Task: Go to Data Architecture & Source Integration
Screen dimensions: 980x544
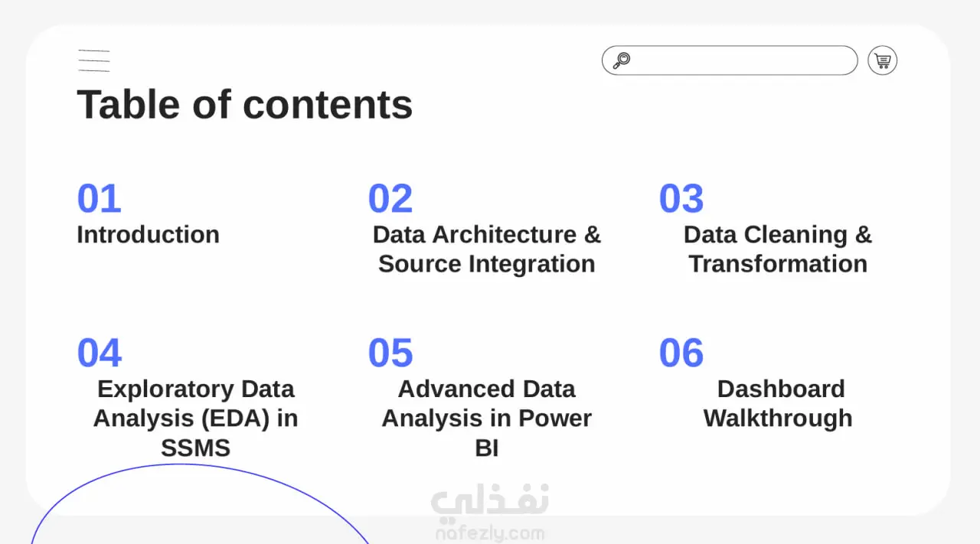Action: pyautogui.click(x=486, y=249)
